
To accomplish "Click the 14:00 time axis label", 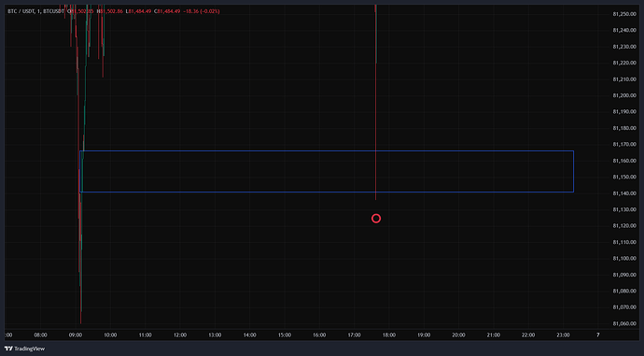I will 250,335.
